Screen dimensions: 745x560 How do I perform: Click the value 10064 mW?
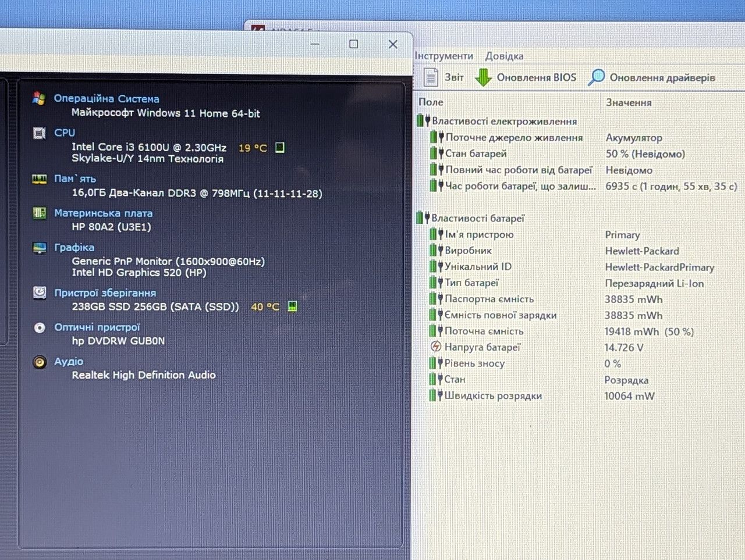coord(629,396)
